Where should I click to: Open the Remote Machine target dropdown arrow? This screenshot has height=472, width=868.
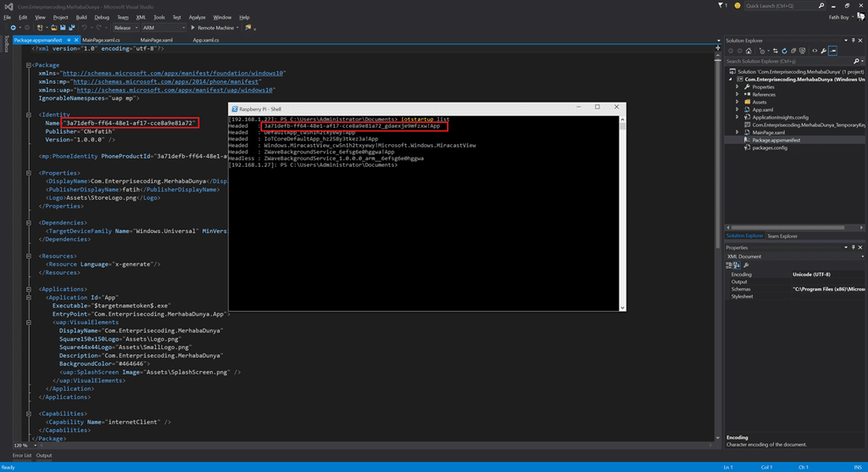(237, 28)
